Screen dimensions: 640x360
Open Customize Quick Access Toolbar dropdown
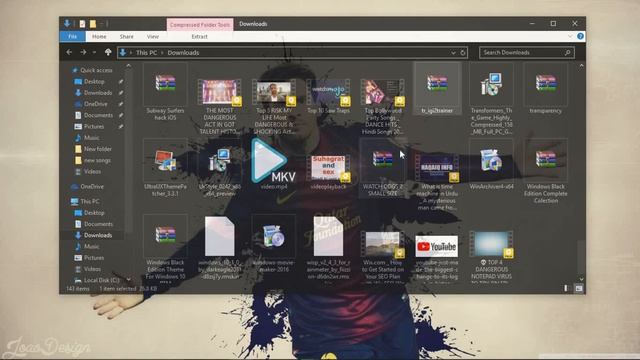tap(102, 24)
